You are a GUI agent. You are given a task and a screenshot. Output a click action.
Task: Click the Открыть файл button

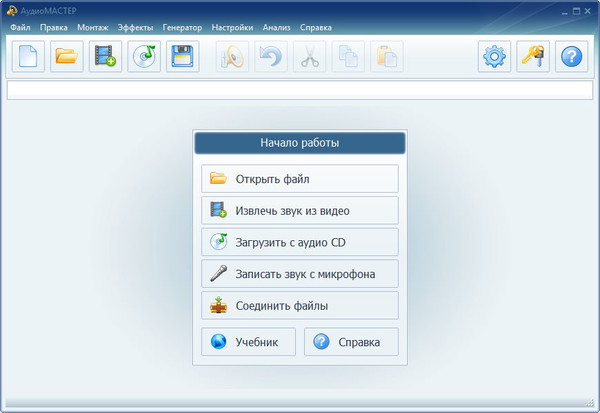click(x=300, y=179)
